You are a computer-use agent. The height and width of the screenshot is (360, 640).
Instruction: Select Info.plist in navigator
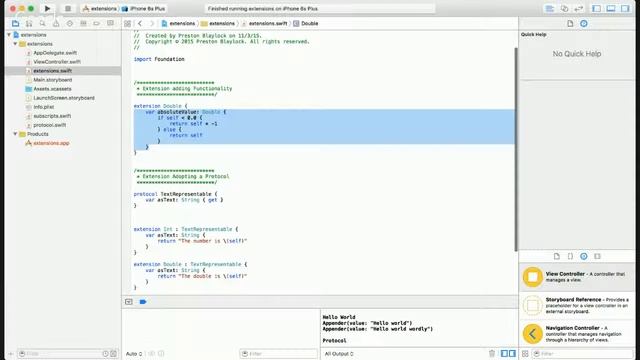point(44,107)
